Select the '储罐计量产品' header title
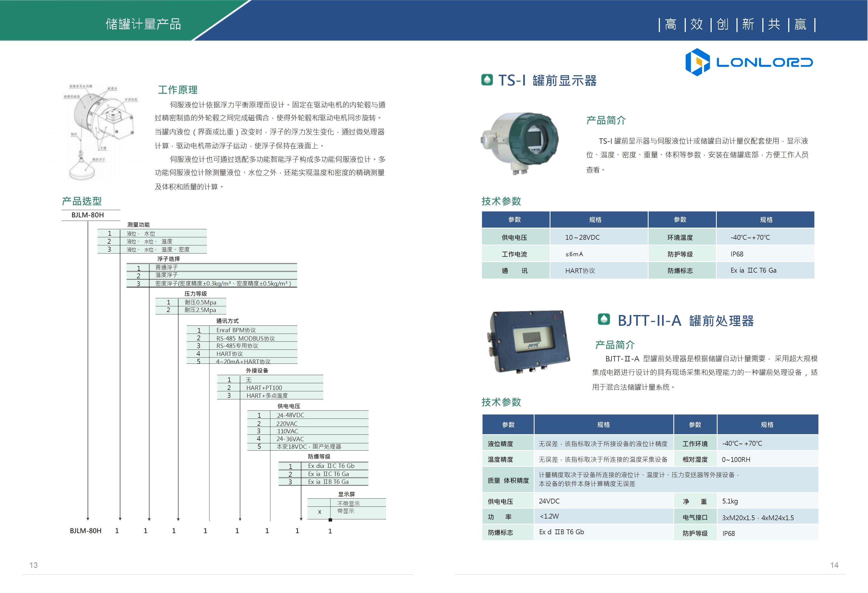 coord(143,24)
